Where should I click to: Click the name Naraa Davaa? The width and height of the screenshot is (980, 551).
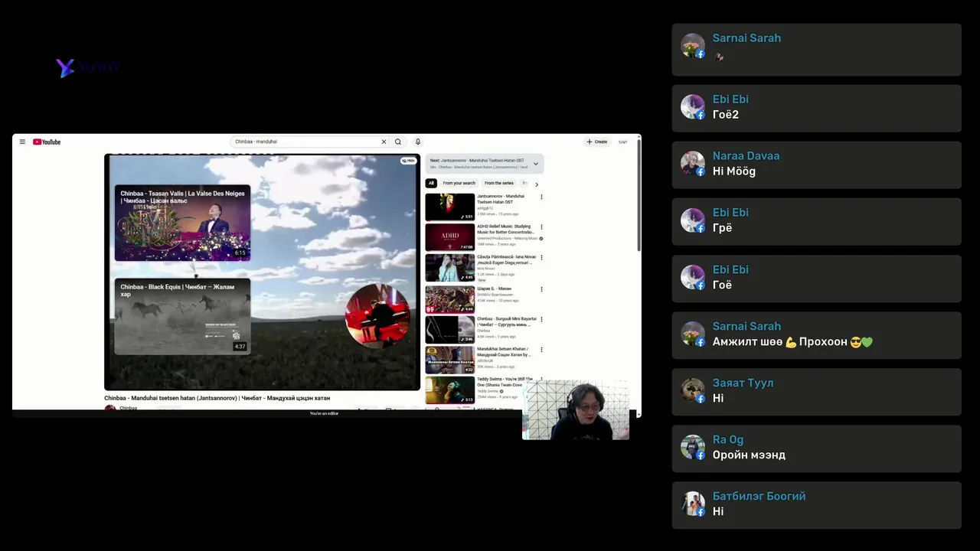click(746, 155)
